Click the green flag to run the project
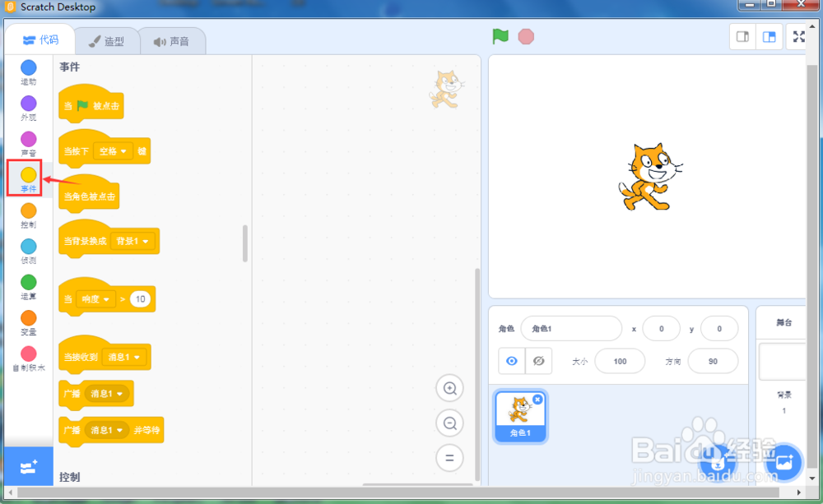823x504 pixels. (500, 36)
